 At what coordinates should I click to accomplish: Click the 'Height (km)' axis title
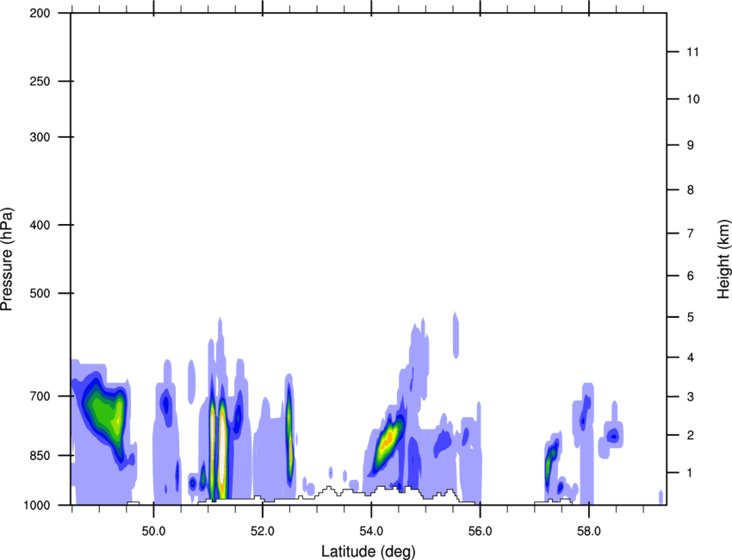[723, 258]
